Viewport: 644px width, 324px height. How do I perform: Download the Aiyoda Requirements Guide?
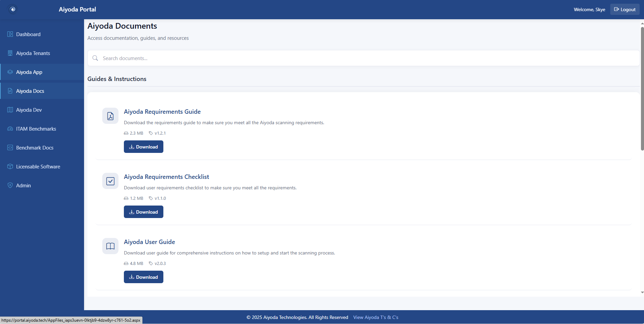click(143, 146)
